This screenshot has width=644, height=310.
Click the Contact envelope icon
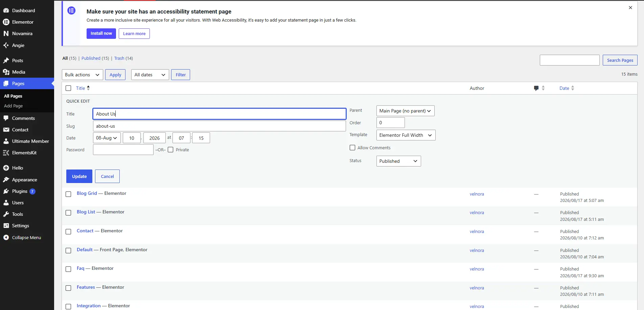click(6, 130)
